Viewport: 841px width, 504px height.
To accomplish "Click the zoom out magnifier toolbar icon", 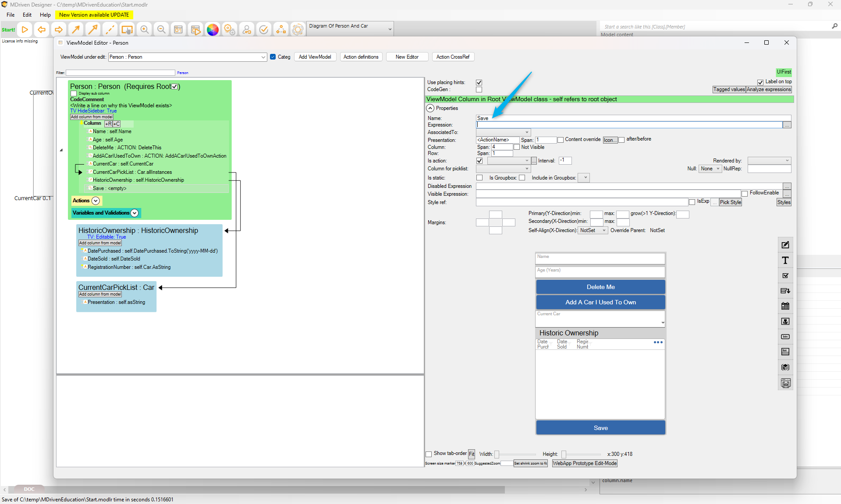I will point(161,29).
